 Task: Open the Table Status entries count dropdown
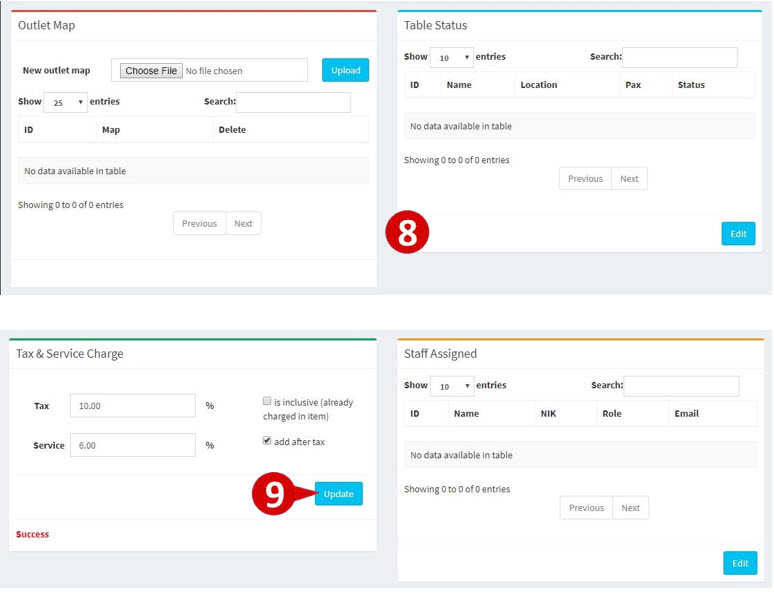click(x=451, y=58)
